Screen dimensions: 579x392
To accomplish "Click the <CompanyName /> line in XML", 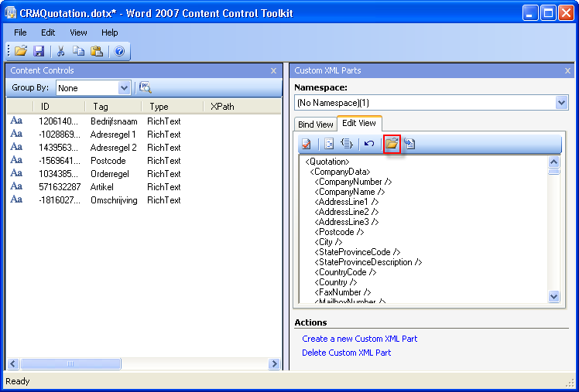I will click(350, 192).
